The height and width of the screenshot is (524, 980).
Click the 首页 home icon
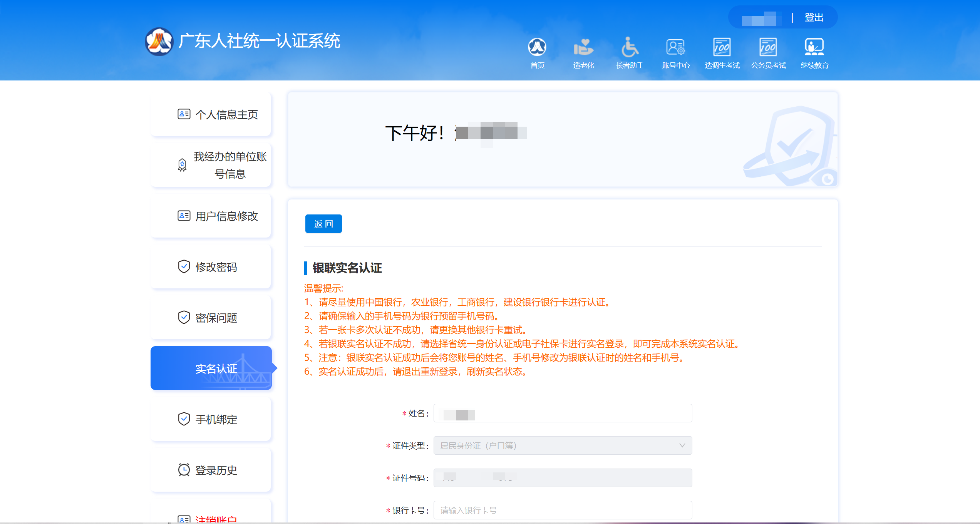pyautogui.click(x=537, y=47)
